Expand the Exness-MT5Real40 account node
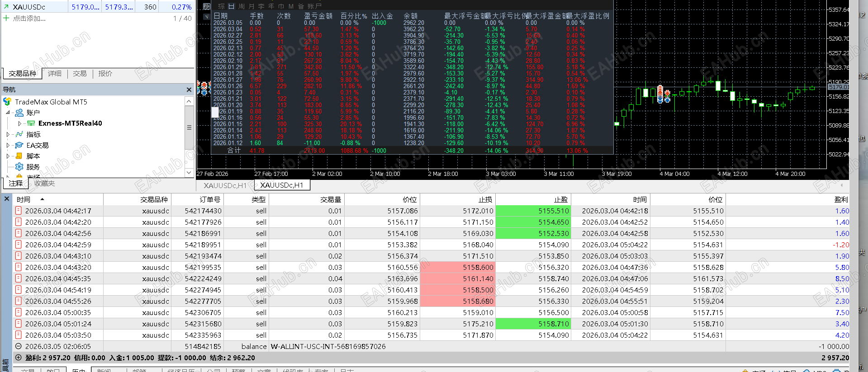The image size is (868, 372). click(x=19, y=123)
